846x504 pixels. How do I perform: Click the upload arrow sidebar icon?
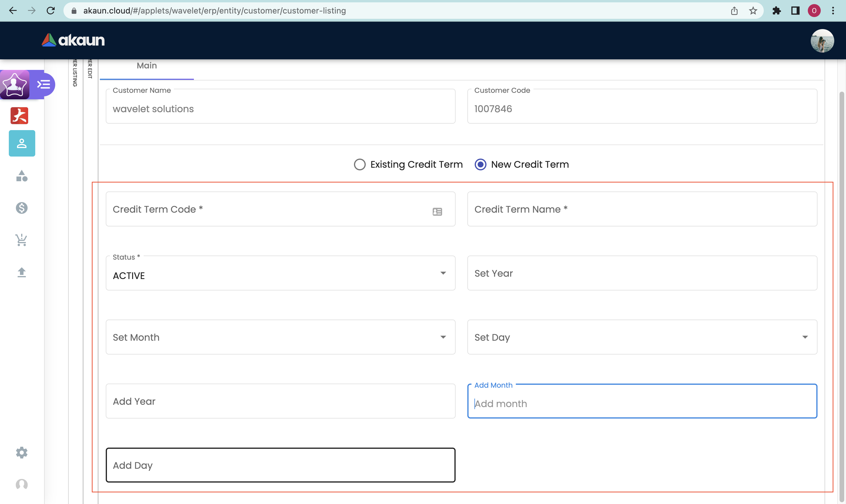[22, 272]
